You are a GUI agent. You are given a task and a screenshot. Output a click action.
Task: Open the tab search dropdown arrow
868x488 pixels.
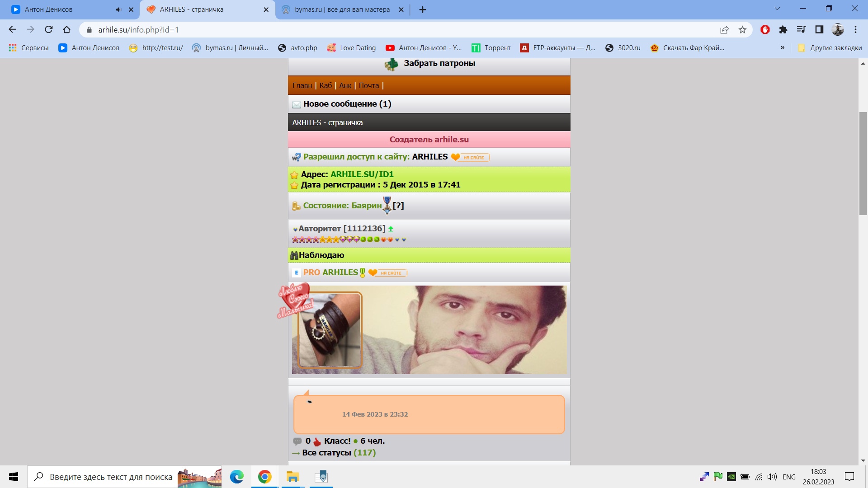click(777, 9)
